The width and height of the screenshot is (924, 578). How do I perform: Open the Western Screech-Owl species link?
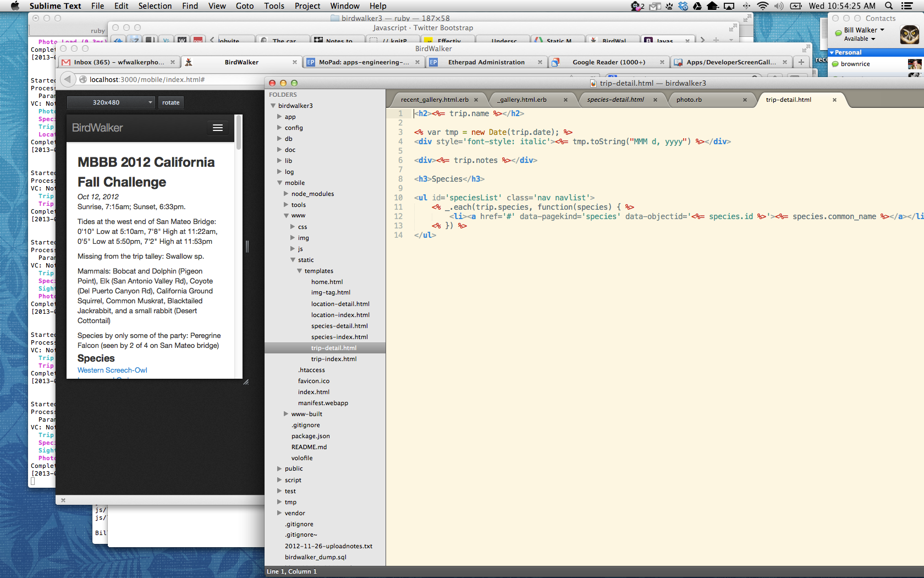pyautogui.click(x=112, y=370)
